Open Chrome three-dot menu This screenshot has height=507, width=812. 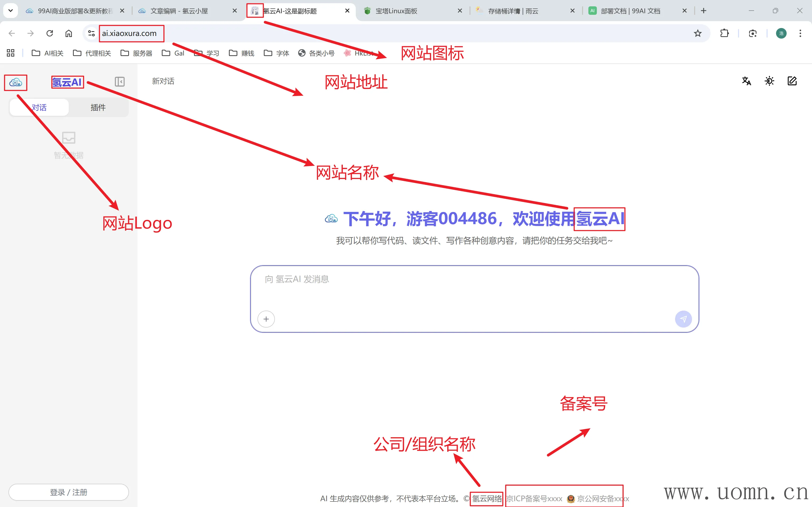tap(800, 33)
